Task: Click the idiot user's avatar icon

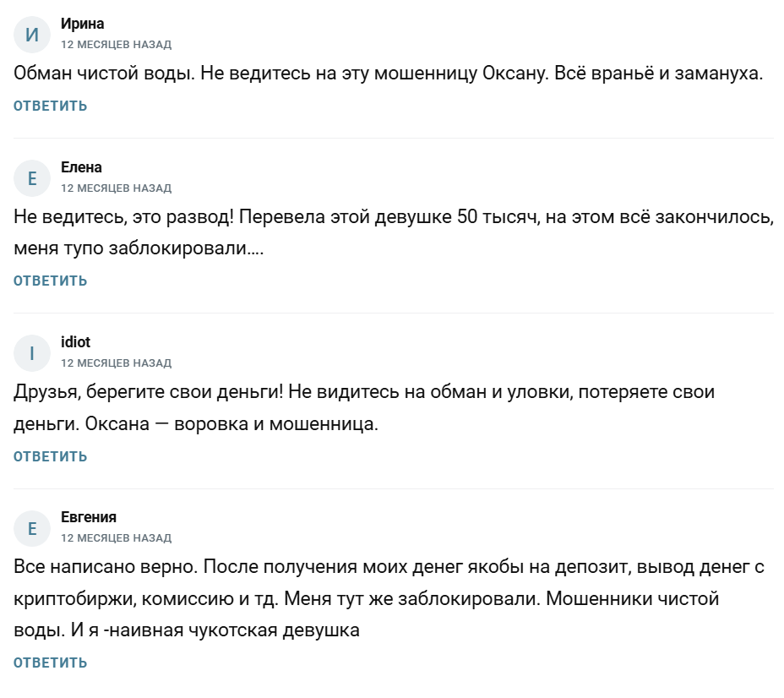Action: [x=32, y=352]
